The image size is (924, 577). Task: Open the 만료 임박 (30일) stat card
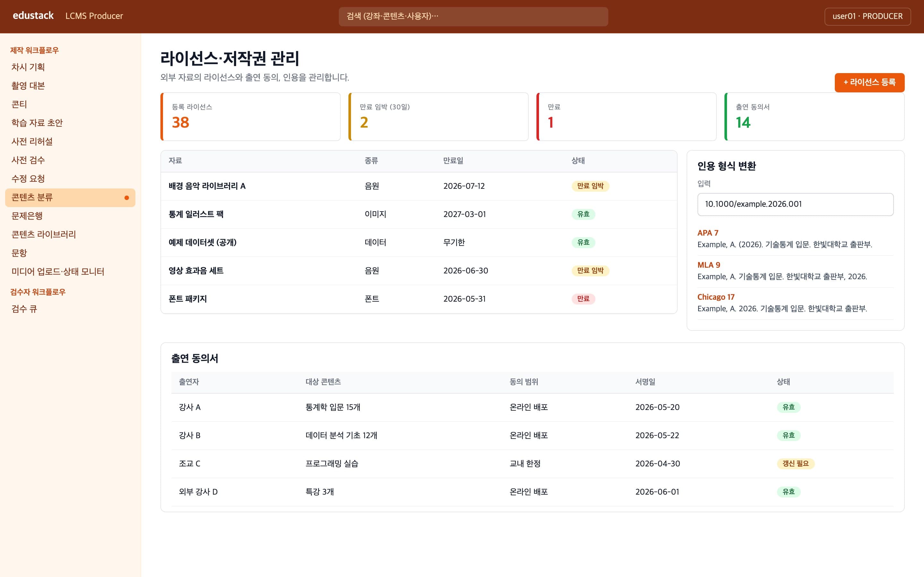tap(438, 117)
